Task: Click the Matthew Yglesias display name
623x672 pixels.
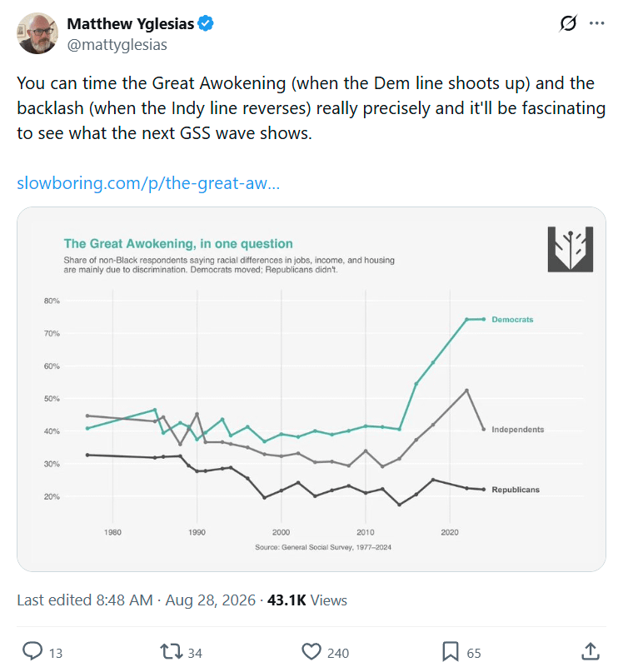Action: pyautogui.click(x=130, y=23)
